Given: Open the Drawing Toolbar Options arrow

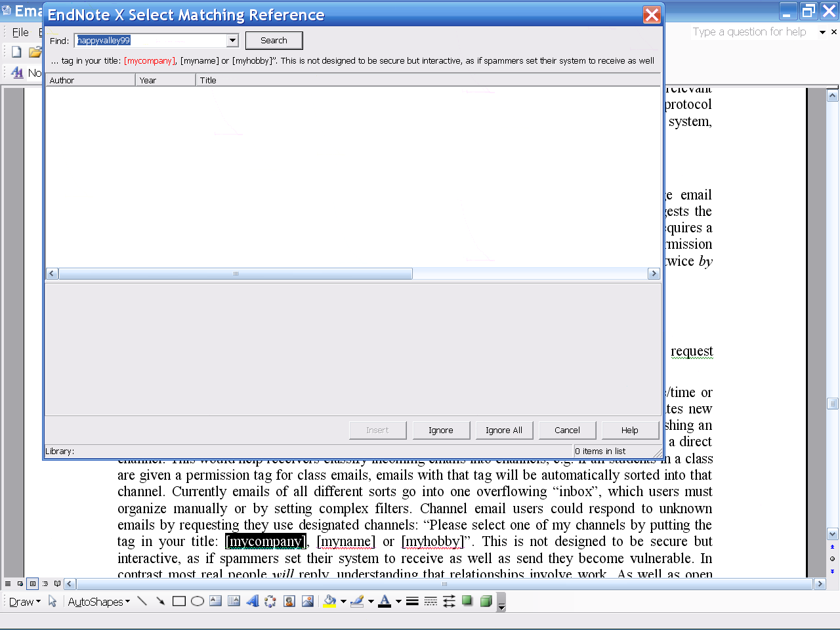Looking at the screenshot, I should click(501, 602).
